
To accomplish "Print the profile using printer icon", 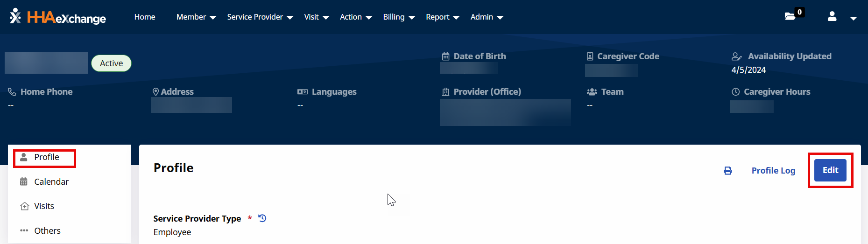I will tap(727, 171).
